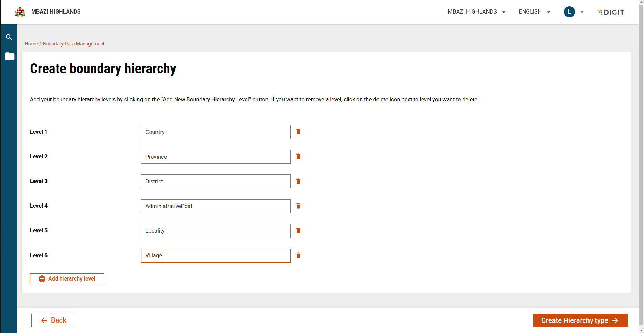Image resolution: width=644 pixels, height=333 pixels.
Task: Open search from the sidebar
Action: [x=9, y=37]
